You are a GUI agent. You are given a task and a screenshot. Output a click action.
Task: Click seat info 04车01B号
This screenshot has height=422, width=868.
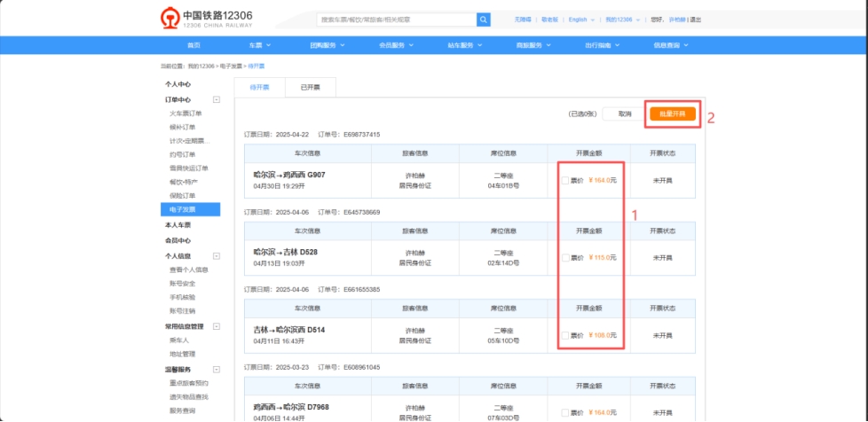[503, 186]
